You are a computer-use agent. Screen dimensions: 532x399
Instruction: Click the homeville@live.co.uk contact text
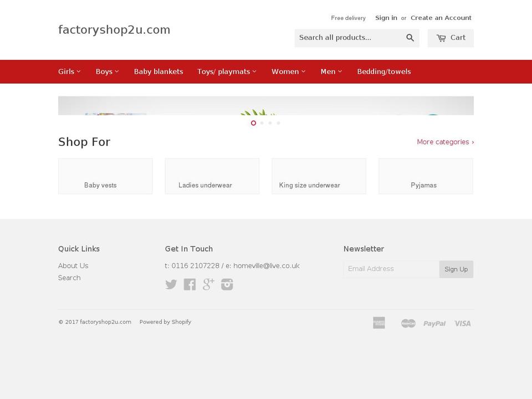pyautogui.click(x=267, y=265)
